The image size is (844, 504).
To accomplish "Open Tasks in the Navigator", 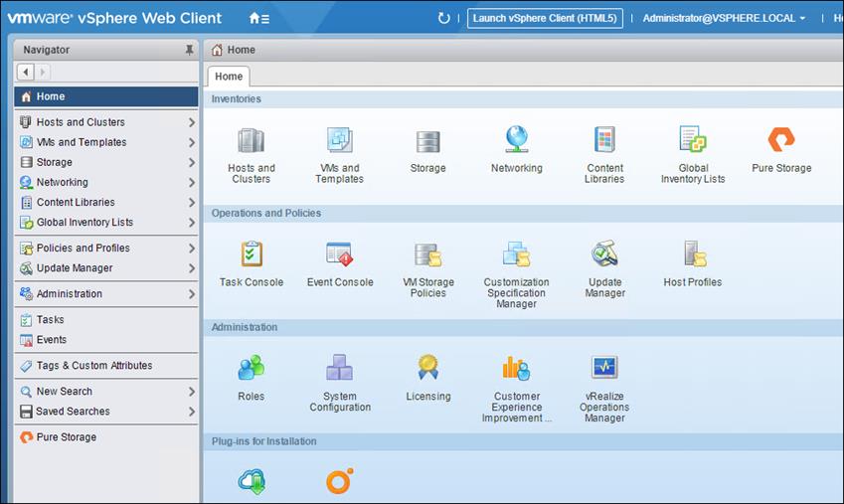I will pos(106,320).
